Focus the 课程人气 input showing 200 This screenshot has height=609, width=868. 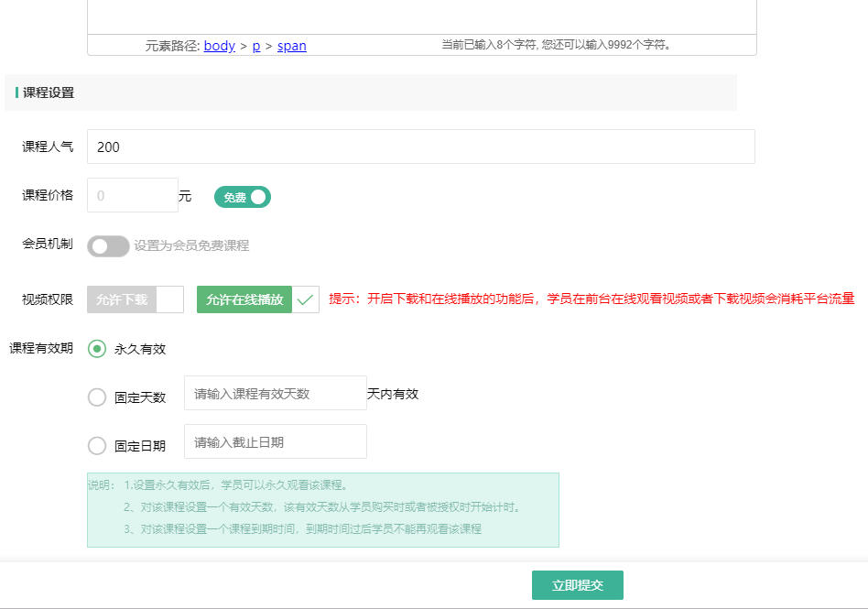coord(420,147)
